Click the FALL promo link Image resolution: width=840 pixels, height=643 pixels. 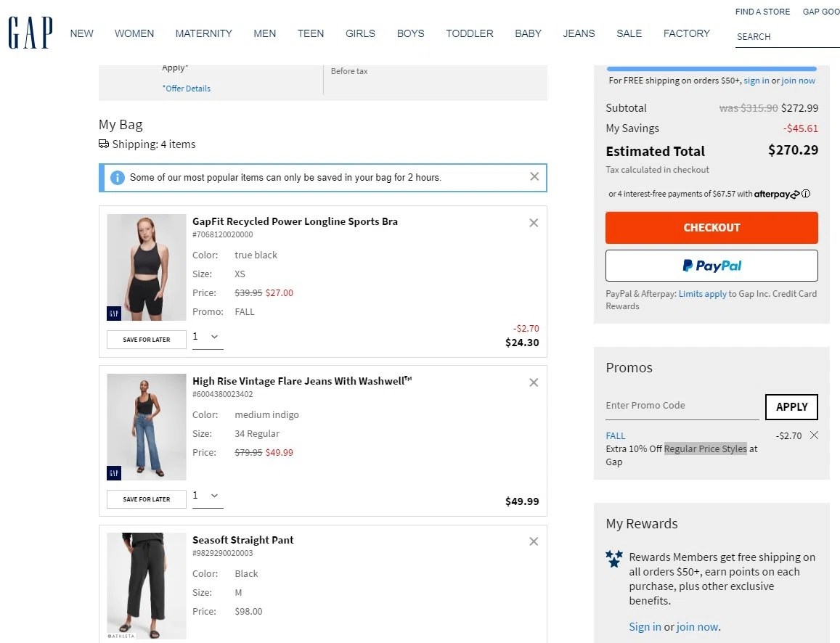pos(616,436)
